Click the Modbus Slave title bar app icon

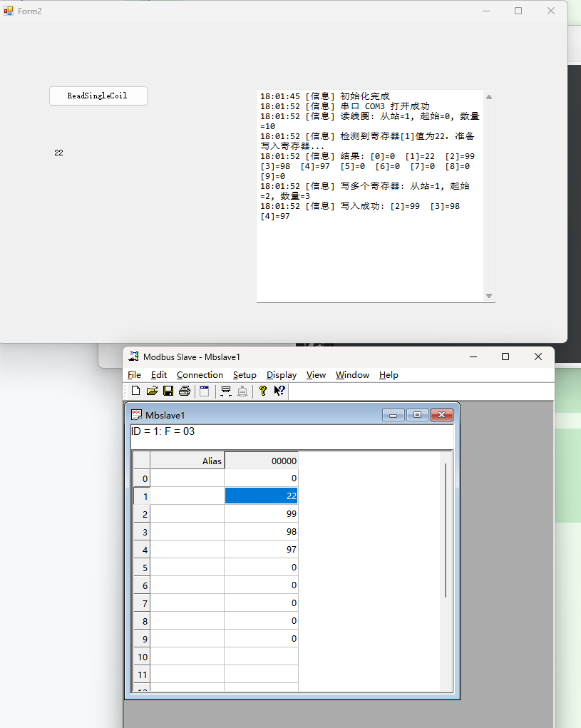pos(133,357)
